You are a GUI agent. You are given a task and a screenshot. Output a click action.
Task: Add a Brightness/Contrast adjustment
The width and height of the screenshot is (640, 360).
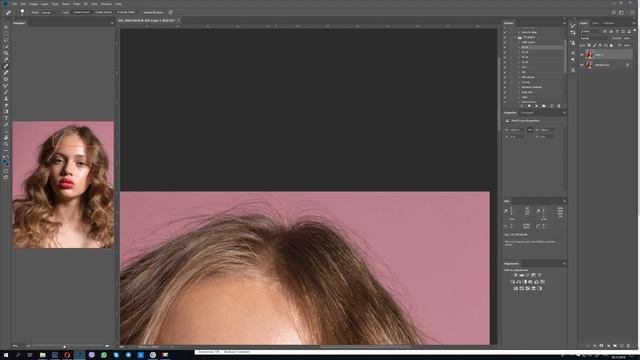(x=516, y=275)
